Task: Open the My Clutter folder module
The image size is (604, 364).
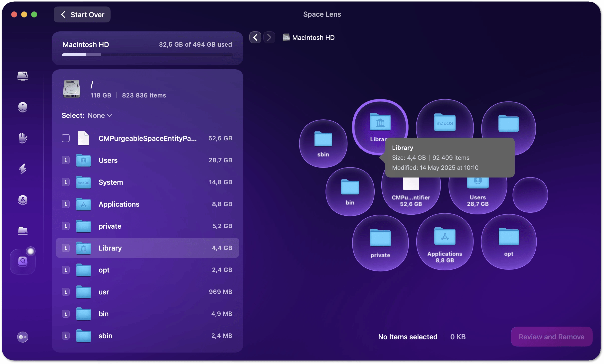Action: [23, 231]
